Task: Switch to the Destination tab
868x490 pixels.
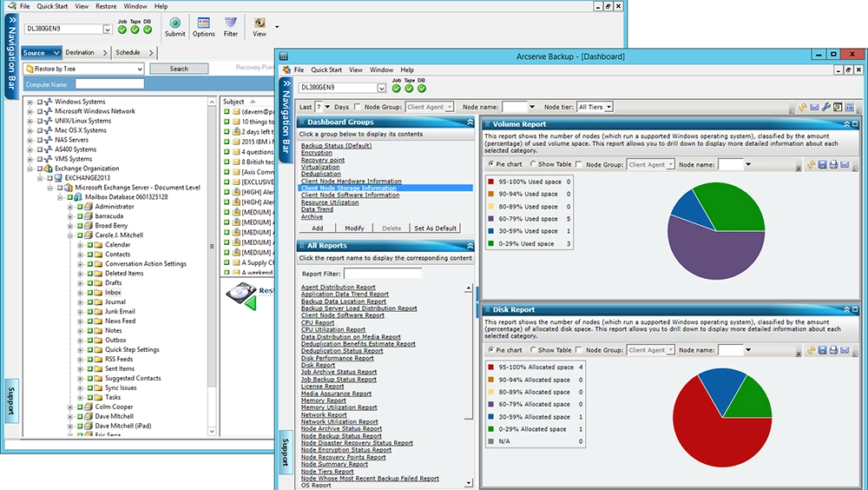Action: click(80, 52)
